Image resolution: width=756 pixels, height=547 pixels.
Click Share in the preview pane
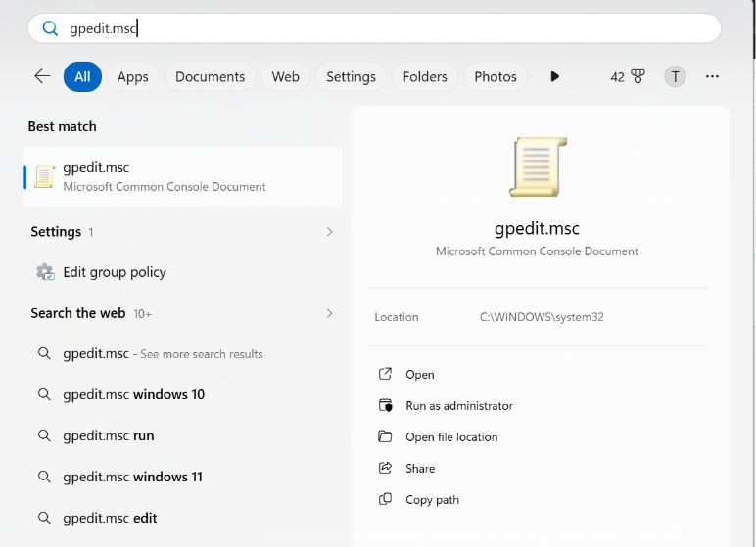[420, 469]
